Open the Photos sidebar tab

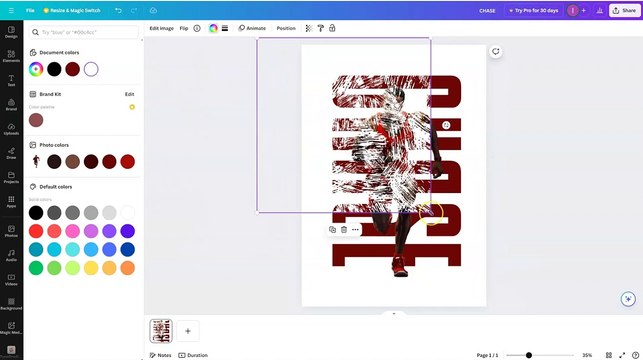pos(11,231)
